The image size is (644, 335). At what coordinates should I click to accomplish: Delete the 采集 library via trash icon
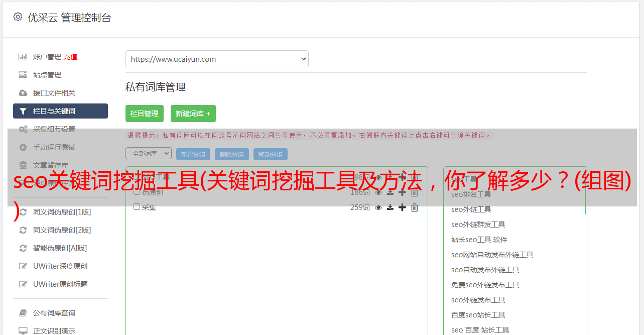pos(415,207)
